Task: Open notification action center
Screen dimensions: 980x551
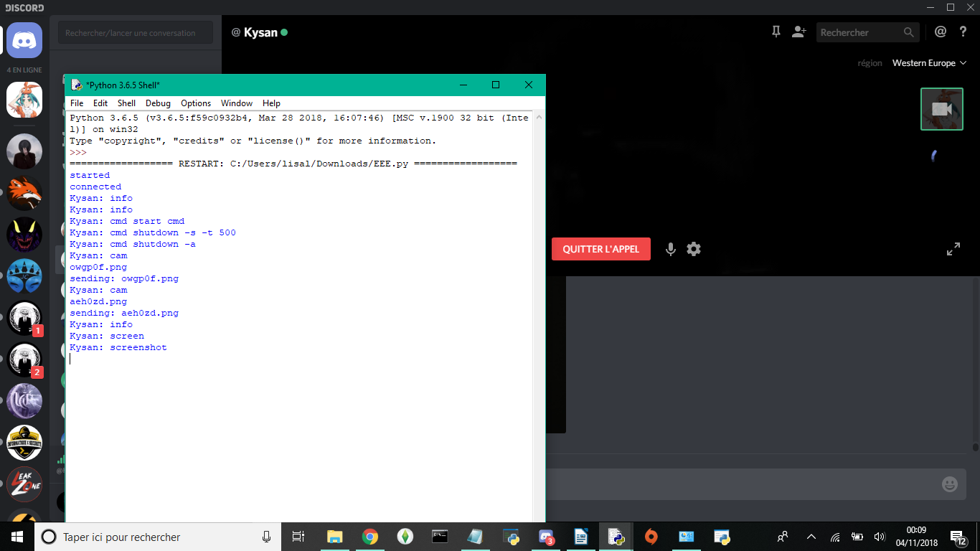Action: (x=958, y=537)
